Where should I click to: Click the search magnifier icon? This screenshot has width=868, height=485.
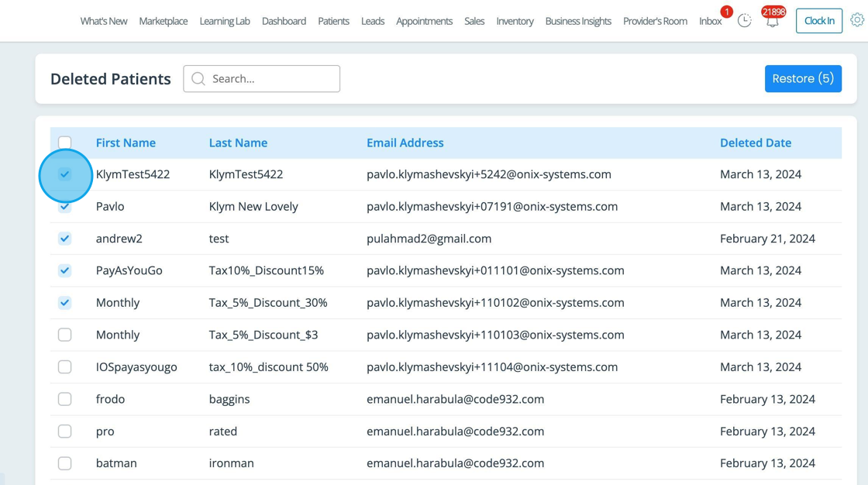tap(198, 78)
